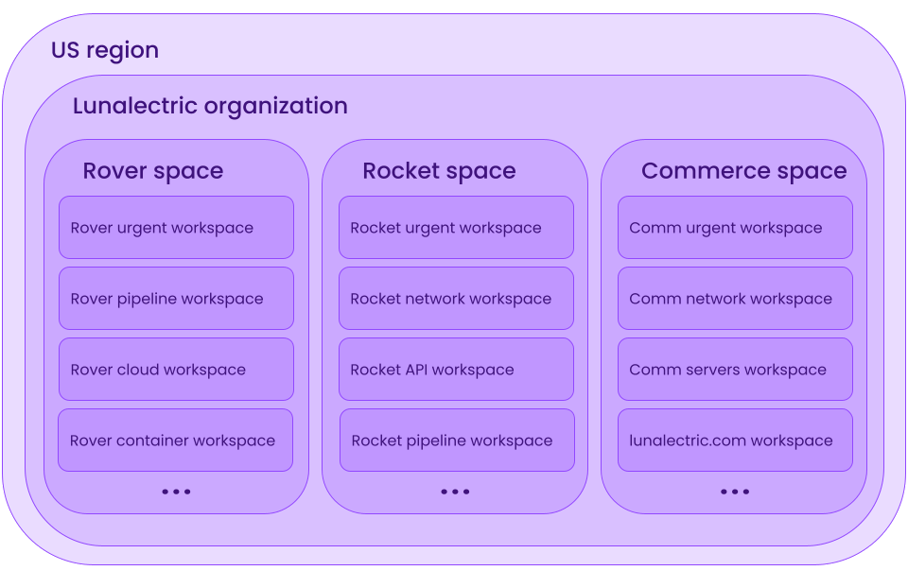Open the Rover pipeline workspace
This screenshot has width=908, height=588.
pos(176,298)
